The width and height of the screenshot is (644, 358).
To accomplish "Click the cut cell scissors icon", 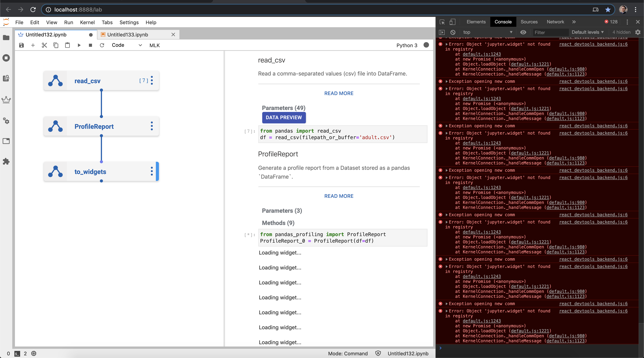I will tap(44, 45).
